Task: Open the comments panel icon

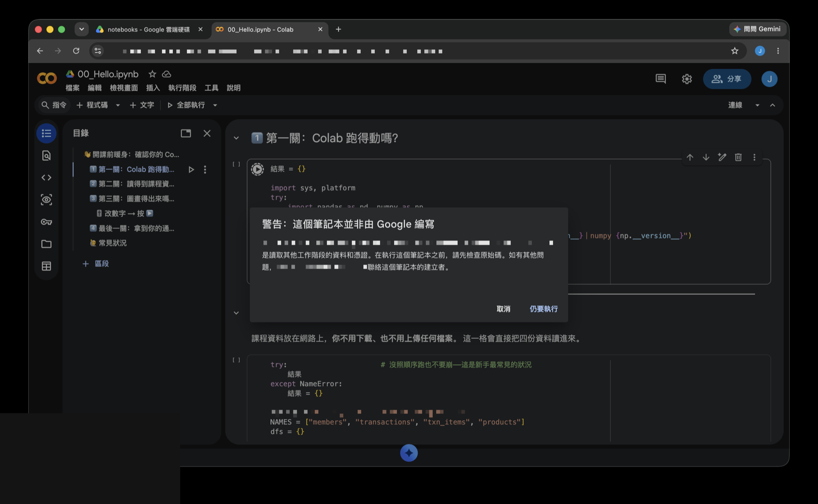Action: tap(661, 79)
